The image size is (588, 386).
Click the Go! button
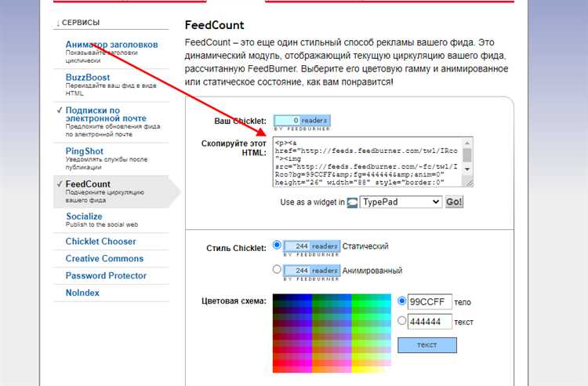454,202
